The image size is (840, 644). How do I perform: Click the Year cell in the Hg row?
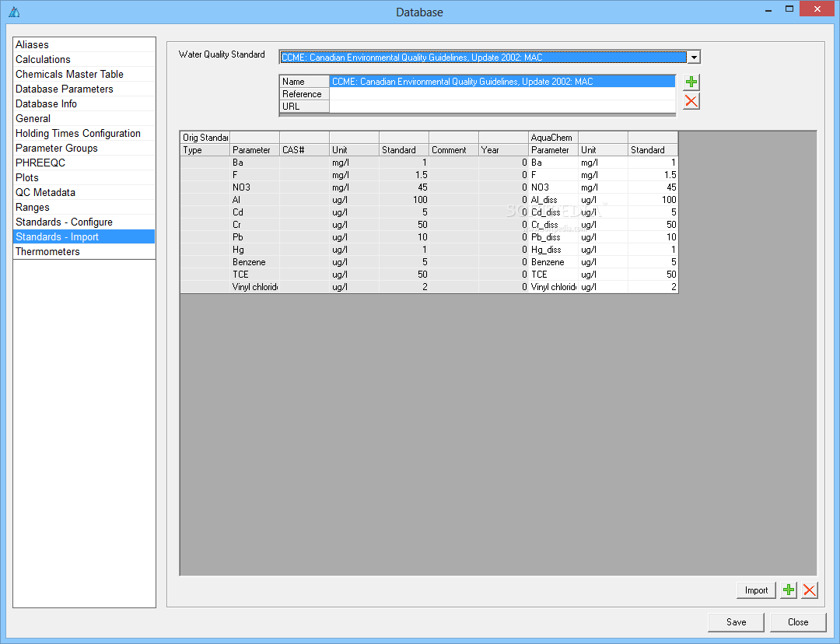[503, 250]
